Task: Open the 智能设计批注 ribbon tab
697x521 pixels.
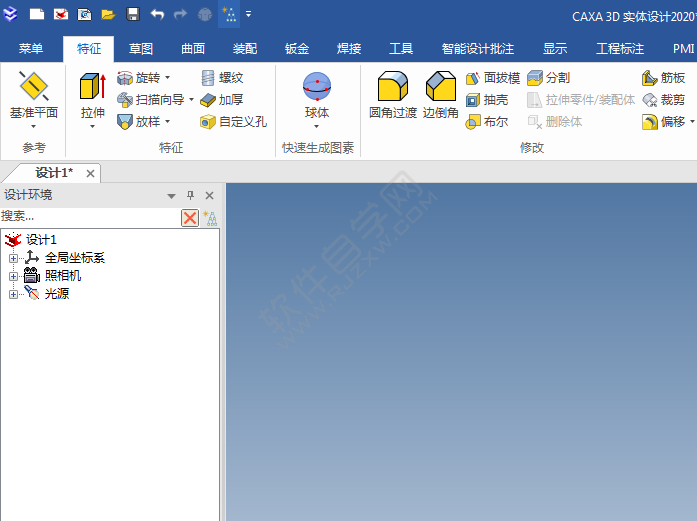Action: click(478, 48)
